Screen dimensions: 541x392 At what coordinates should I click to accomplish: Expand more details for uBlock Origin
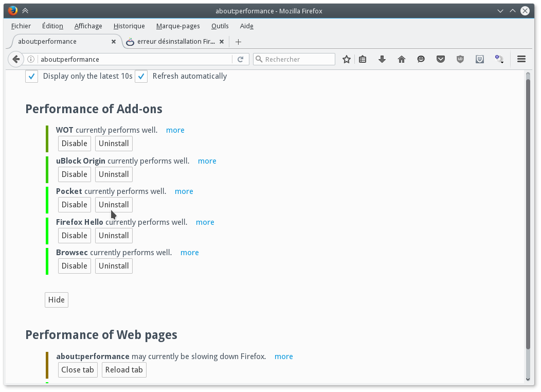207,161
